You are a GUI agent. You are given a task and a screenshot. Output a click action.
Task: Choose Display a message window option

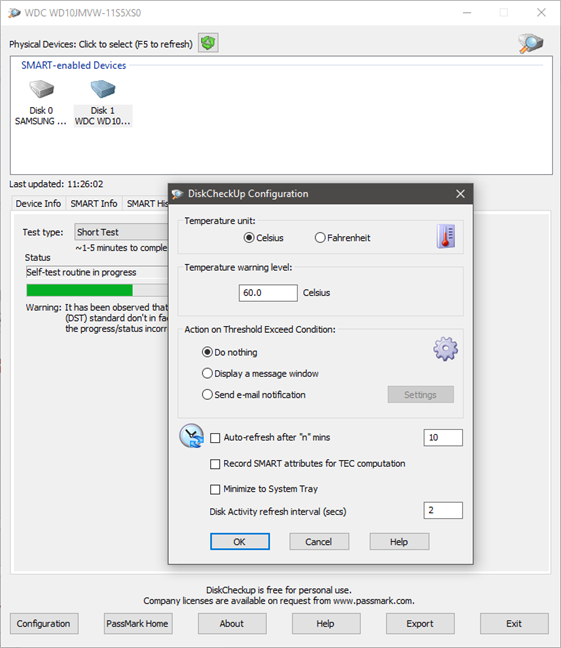click(x=207, y=374)
